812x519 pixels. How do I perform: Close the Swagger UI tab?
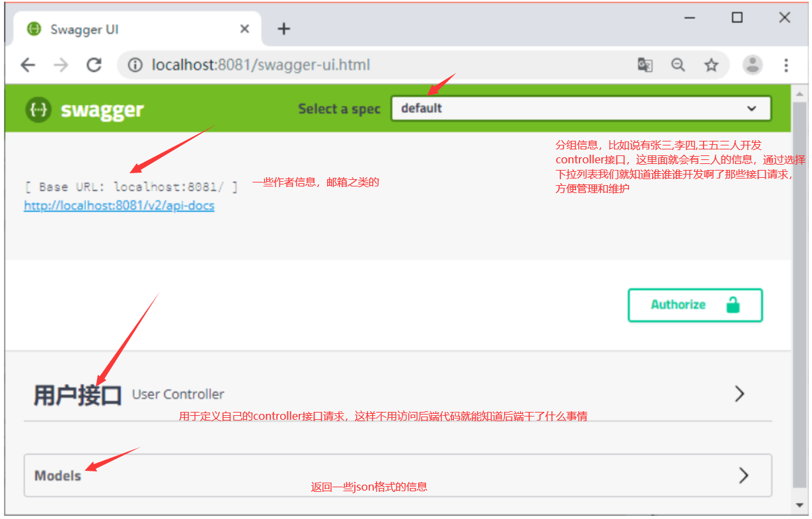pos(244,29)
